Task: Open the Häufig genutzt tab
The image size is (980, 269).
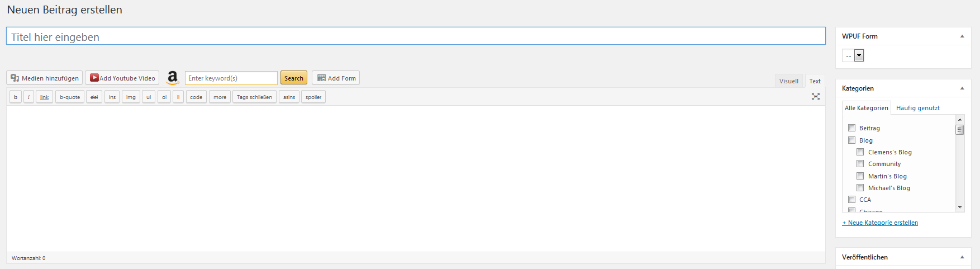Action: click(918, 108)
